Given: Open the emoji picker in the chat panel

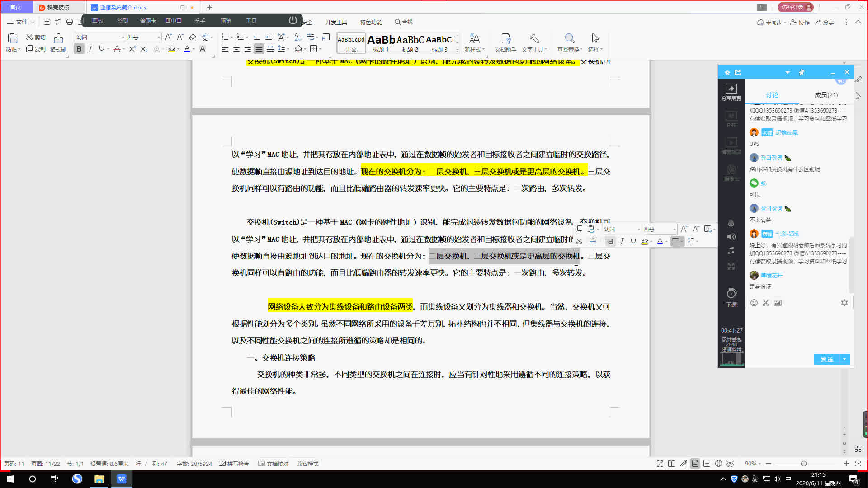Looking at the screenshot, I should (754, 303).
